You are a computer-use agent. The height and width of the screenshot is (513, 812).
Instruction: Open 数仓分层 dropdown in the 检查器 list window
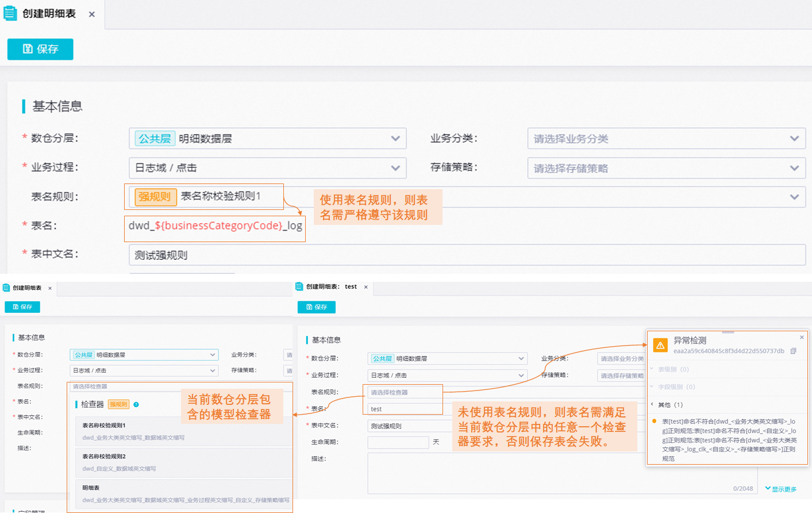point(144,355)
